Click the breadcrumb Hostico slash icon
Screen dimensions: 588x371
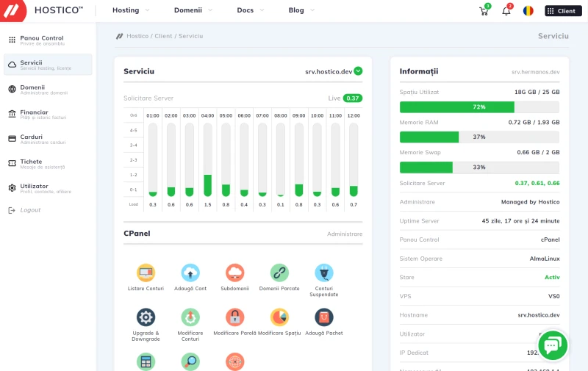click(119, 36)
